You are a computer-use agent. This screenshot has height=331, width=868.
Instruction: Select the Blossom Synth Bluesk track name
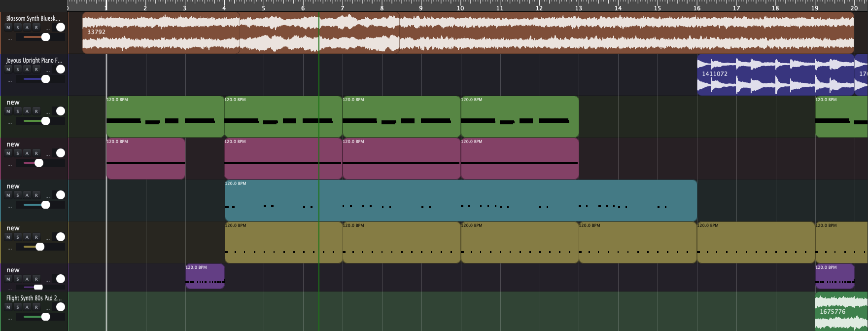coord(33,18)
